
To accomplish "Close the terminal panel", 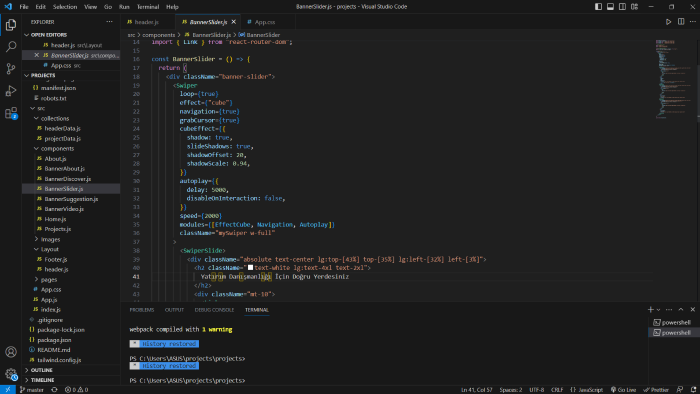I will (692, 310).
